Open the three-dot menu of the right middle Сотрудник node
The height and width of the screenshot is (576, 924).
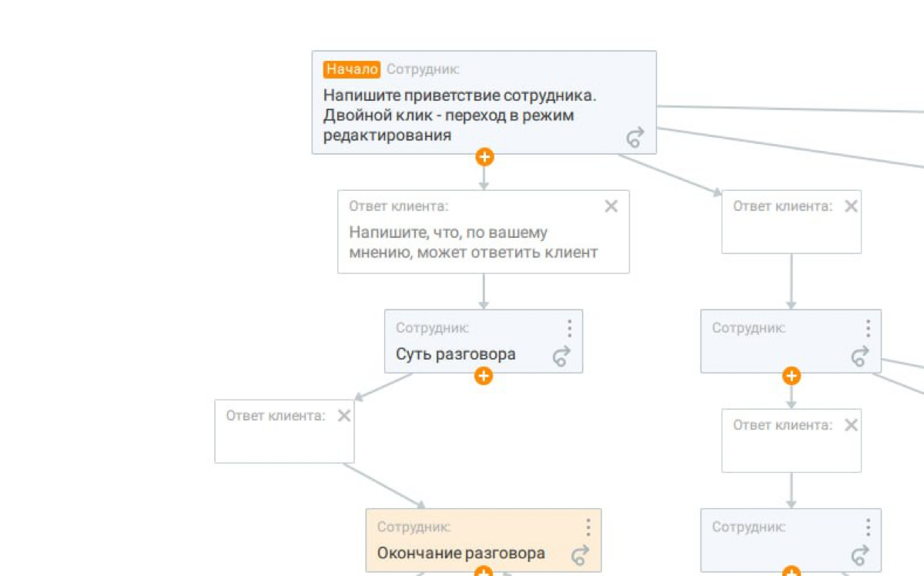[x=868, y=329]
